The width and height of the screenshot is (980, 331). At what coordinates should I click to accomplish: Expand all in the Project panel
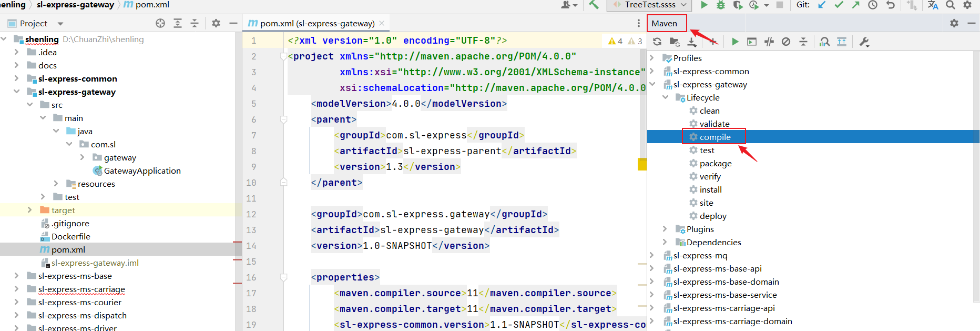click(x=178, y=23)
